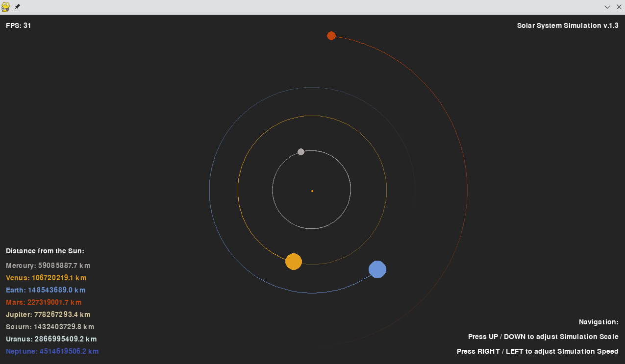
Task: Close the simulation window
Action: click(x=619, y=7)
